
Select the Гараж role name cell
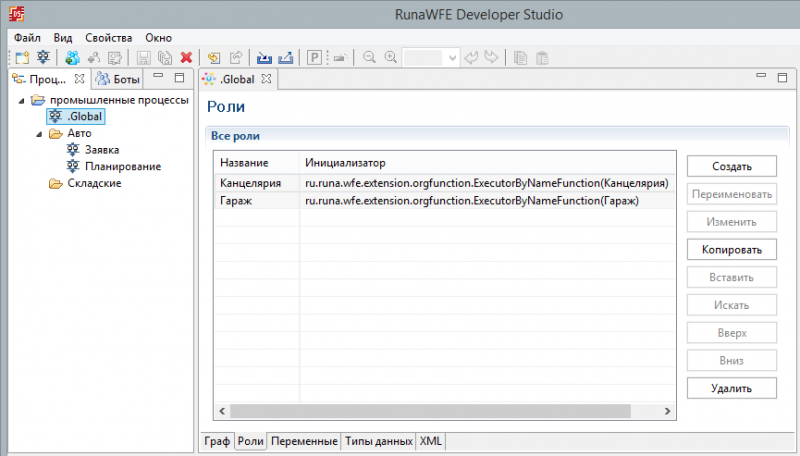click(x=257, y=200)
